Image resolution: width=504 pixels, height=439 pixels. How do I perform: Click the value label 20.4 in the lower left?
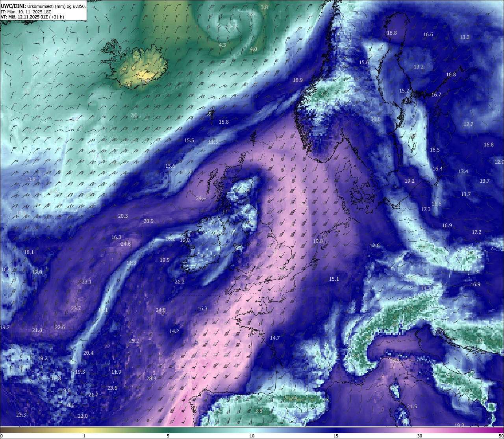click(x=88, y=353)
